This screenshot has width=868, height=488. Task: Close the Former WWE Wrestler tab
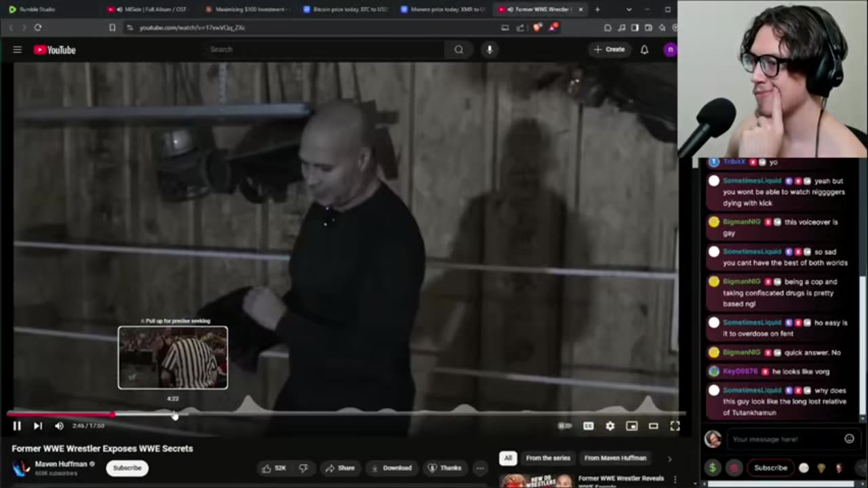pos(580,9)
